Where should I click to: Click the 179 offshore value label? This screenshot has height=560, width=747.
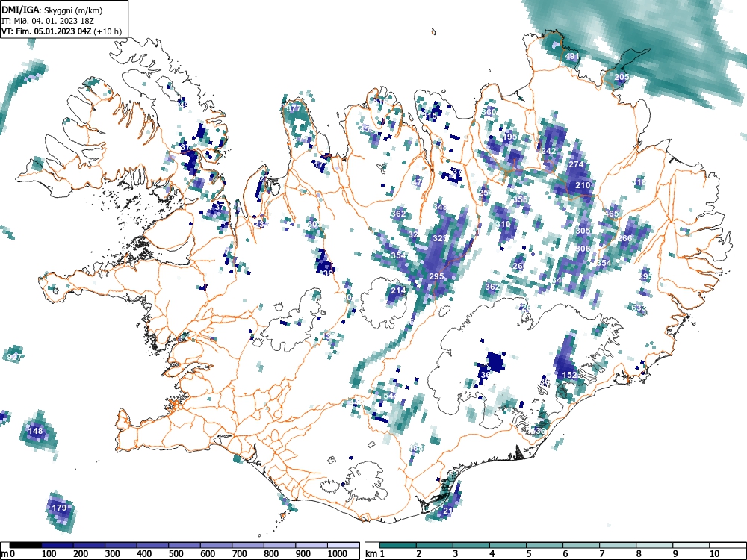tap(59, 508)
